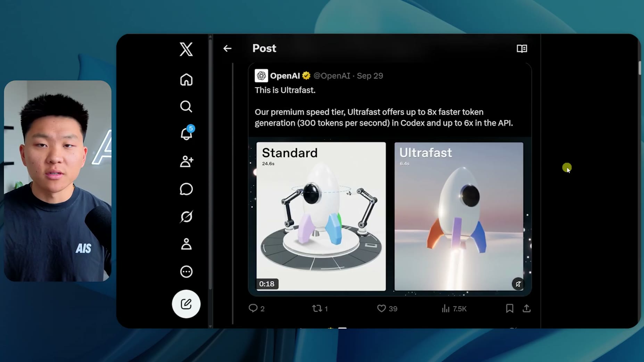Open the X logo home link
Viewport: 644px width, 362px height.
point(186,49)
